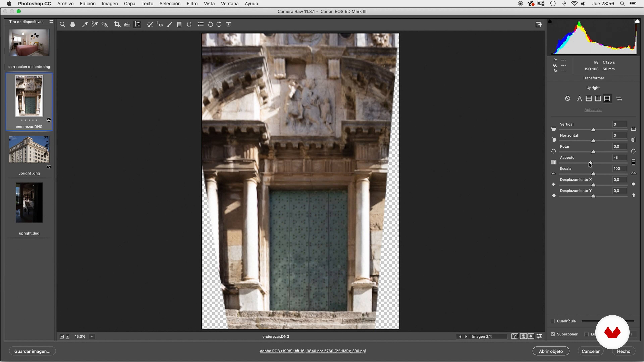
Task: Apply Full Upright correction
Action: (x=607, y=98)
